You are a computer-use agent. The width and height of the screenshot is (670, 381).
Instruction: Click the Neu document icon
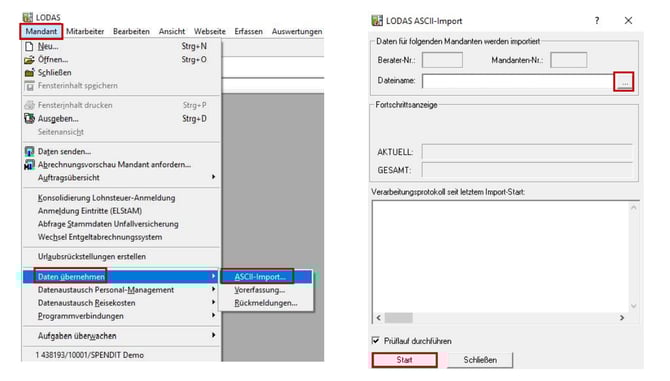pos(29,46)
